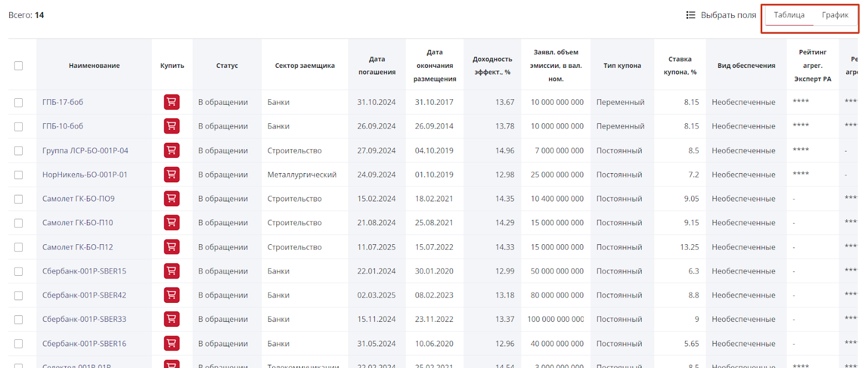Screen dimensions: 868x368
Task: Open Сбербанк-001Р-SBER15 link
Action: pyautogui.click(x=84, y=271)
